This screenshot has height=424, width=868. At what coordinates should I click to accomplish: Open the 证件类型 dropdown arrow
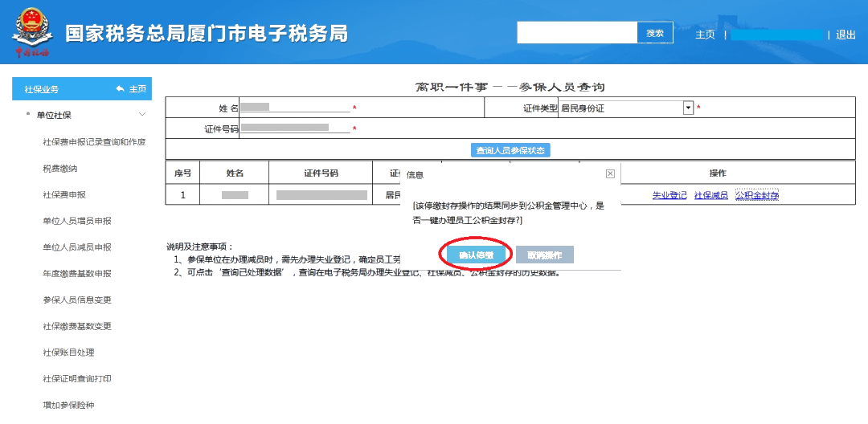[x=688, y=108]
